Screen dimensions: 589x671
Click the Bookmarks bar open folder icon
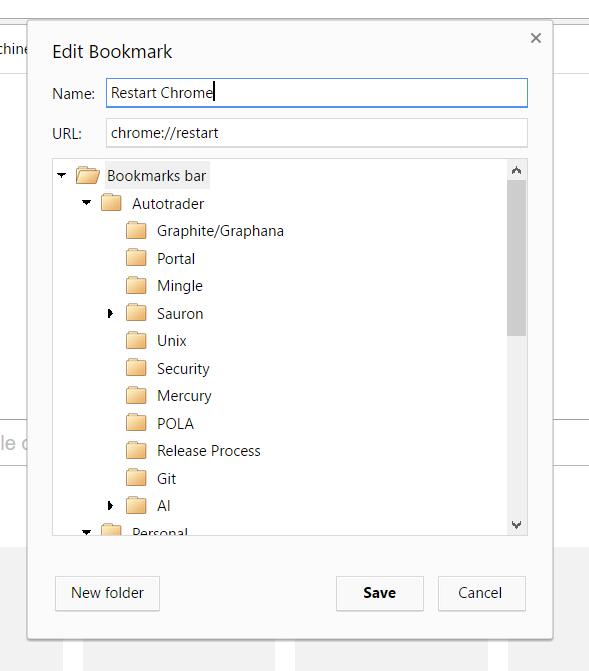pyautogui.click(x=88, y=175)
